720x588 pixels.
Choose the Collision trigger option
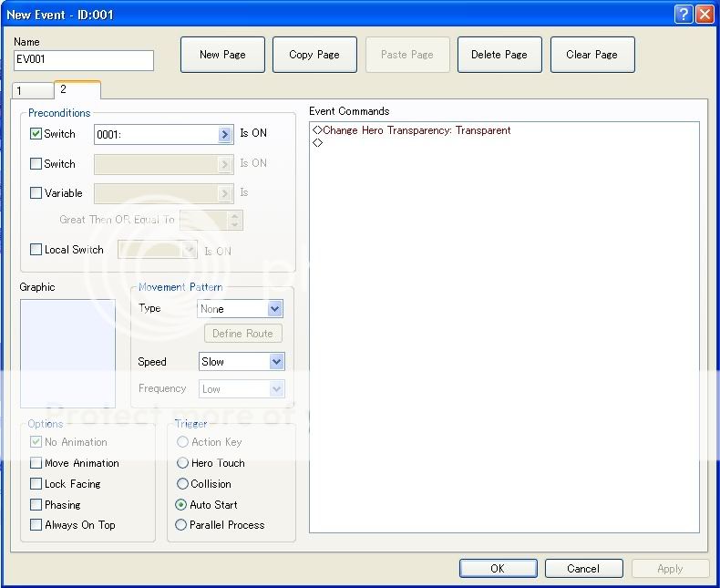182,484
